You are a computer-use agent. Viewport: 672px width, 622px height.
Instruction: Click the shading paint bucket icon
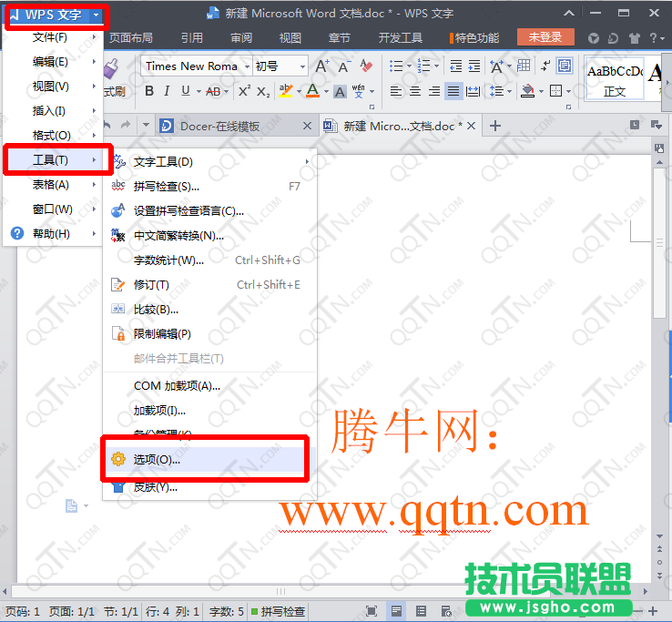527,91
